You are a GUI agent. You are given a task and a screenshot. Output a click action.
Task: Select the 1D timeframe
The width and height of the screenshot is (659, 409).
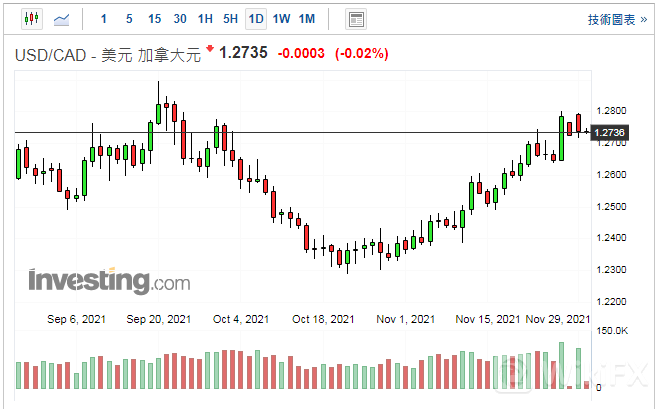(x=256, y=19)
